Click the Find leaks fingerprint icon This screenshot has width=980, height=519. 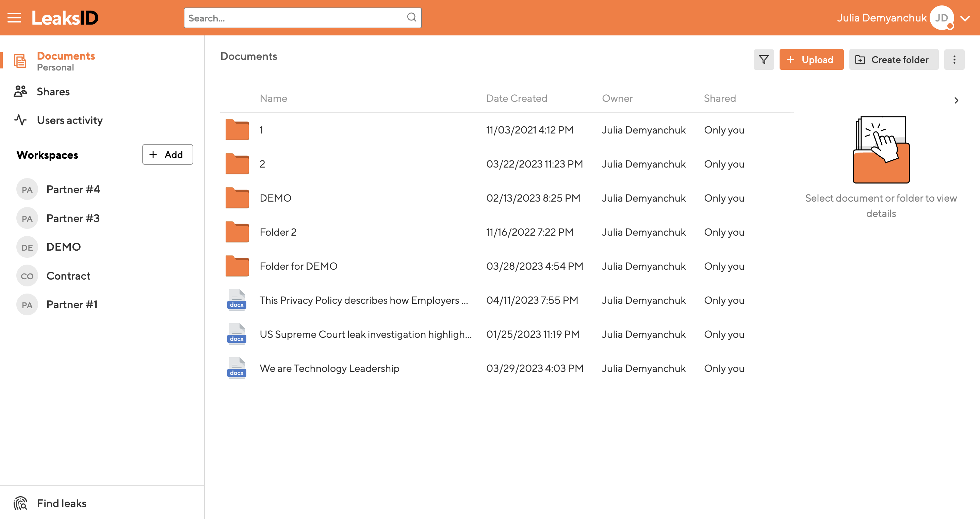[20, 503]
